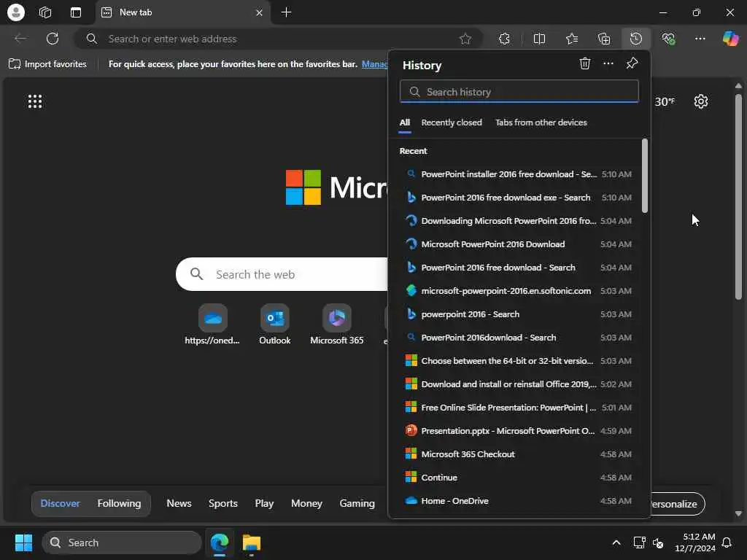Open the Following feed tab
747x560 pixels.
click(x=119, y=503)
